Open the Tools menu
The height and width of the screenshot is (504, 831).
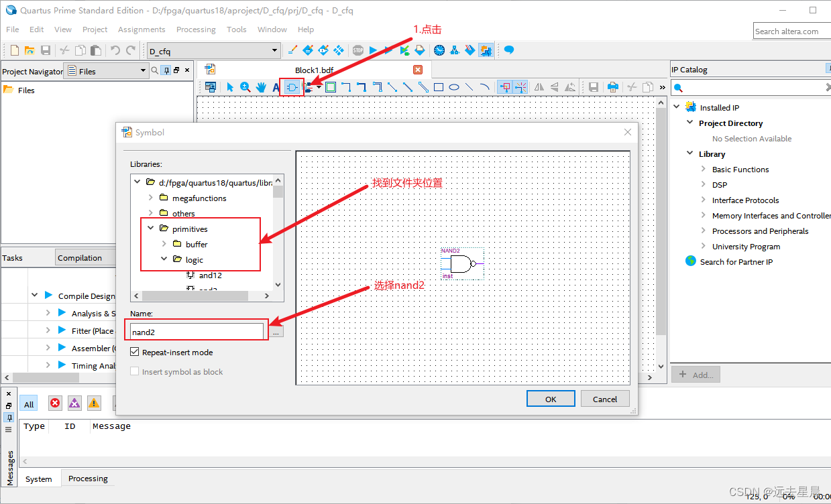pyautogui.click(x=237, y=29)
